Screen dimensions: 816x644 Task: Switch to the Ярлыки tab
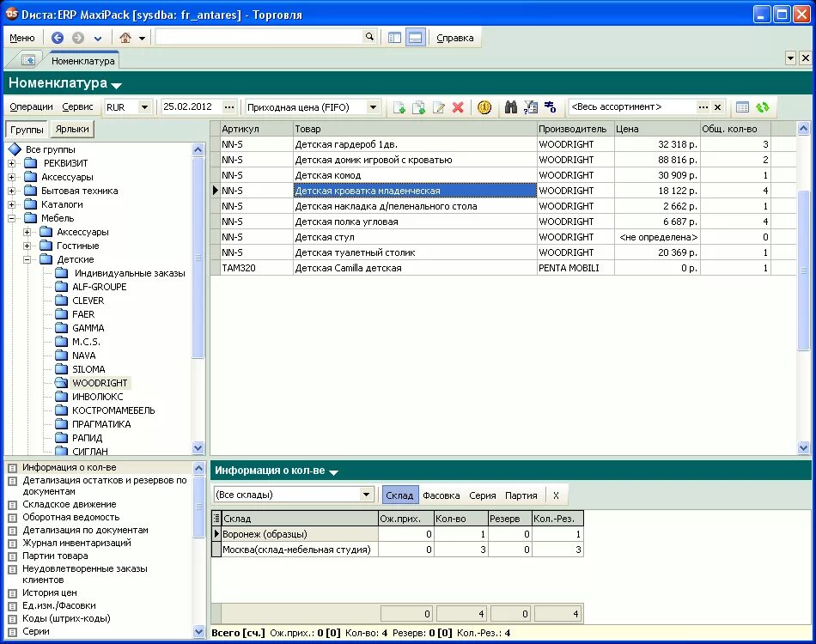tap(72, 129)
